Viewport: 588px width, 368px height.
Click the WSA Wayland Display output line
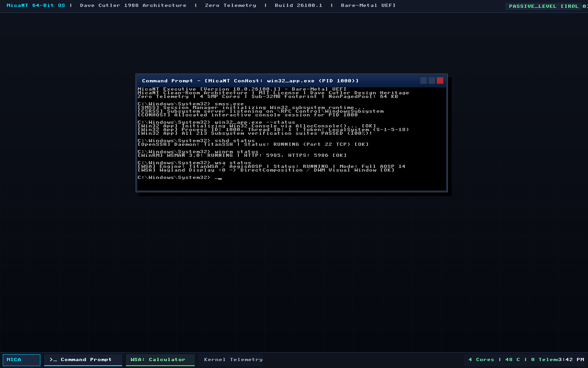[x=266, y=170]
